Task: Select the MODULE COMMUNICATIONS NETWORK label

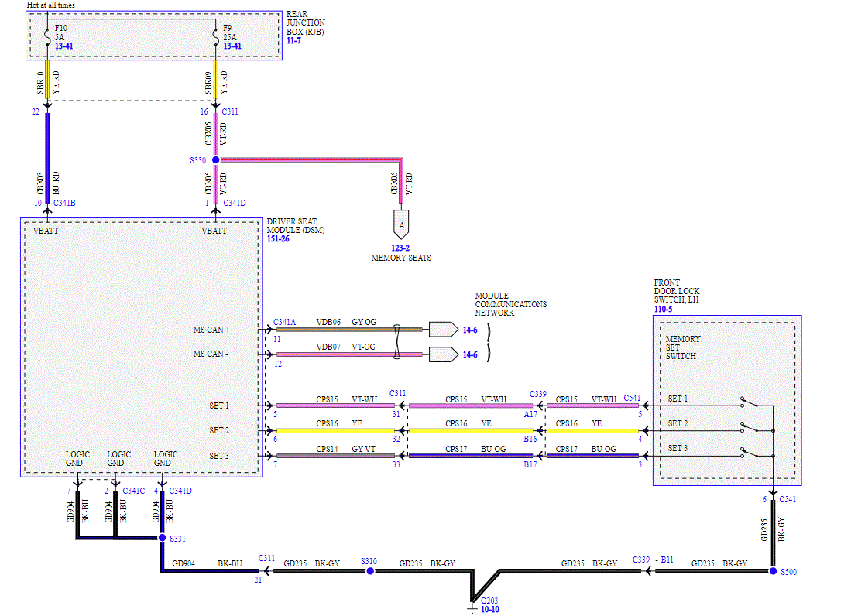Action: coord(511,304)
